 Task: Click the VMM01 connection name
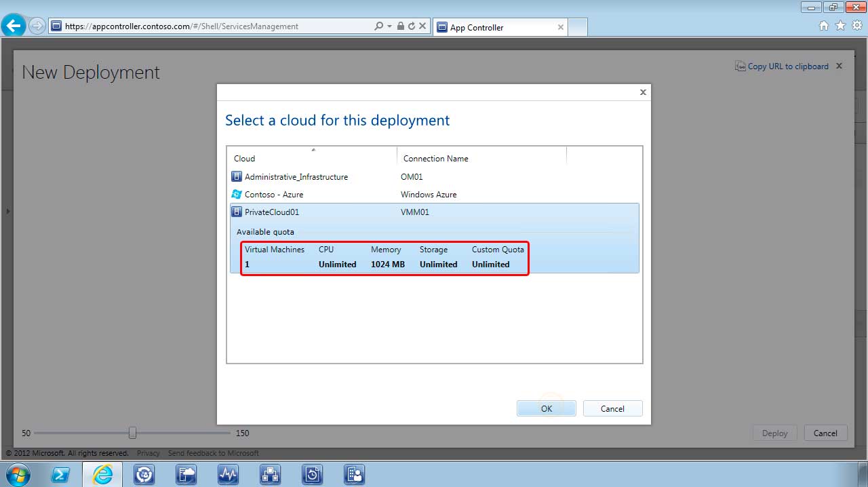pos(415,212)
